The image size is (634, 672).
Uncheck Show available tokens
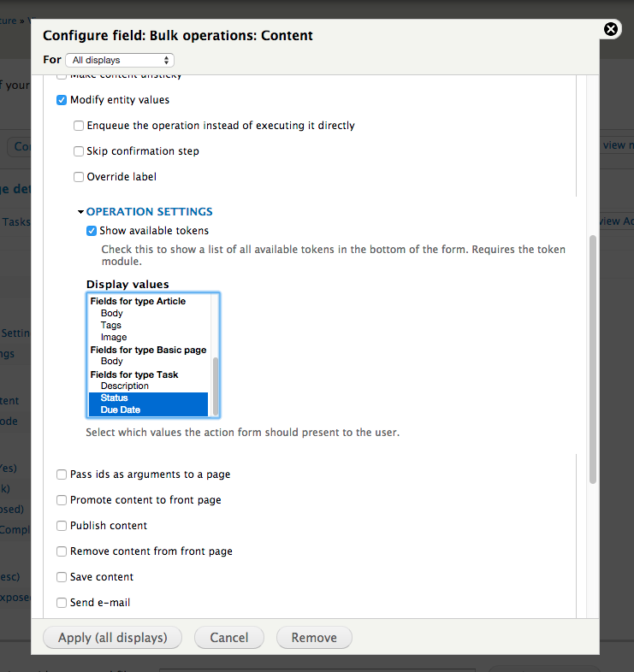[x=92, y=231]
